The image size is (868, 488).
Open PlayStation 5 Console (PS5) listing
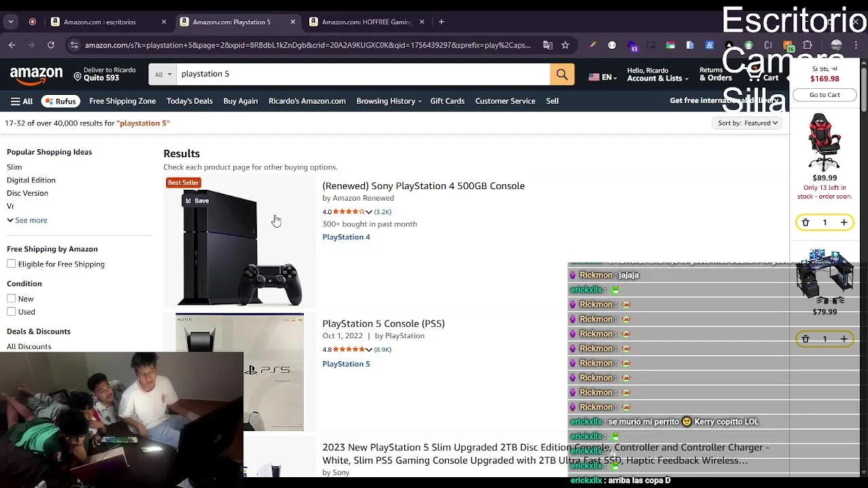click(x=383, y=323)
